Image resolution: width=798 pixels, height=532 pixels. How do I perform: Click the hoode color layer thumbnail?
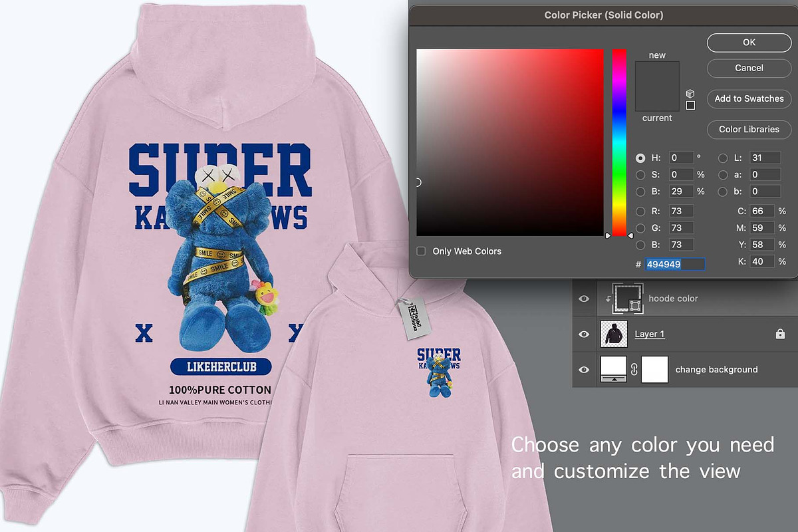point(628,299)
